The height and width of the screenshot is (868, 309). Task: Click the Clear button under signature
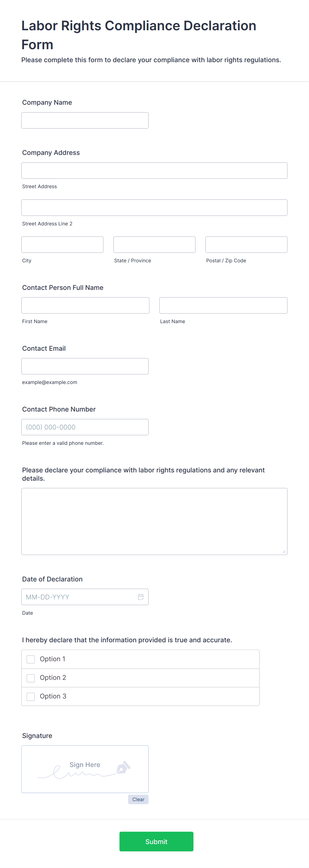(138, 799)
